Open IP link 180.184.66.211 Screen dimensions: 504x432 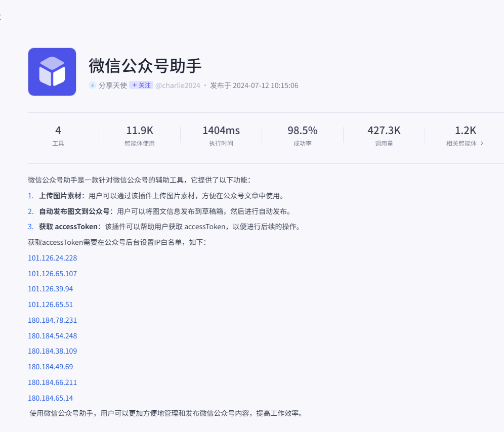coord(53,382)
